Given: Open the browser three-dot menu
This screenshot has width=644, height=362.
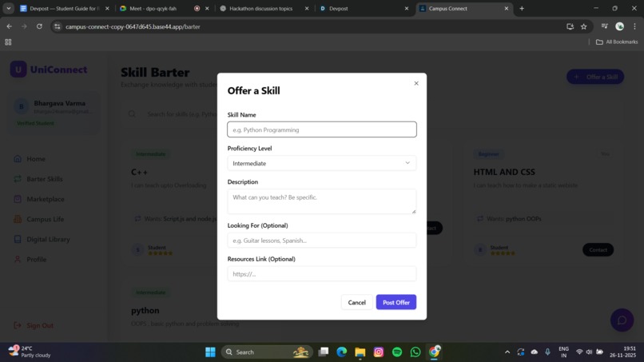Looking at the screenshot, I should point(634,26).
